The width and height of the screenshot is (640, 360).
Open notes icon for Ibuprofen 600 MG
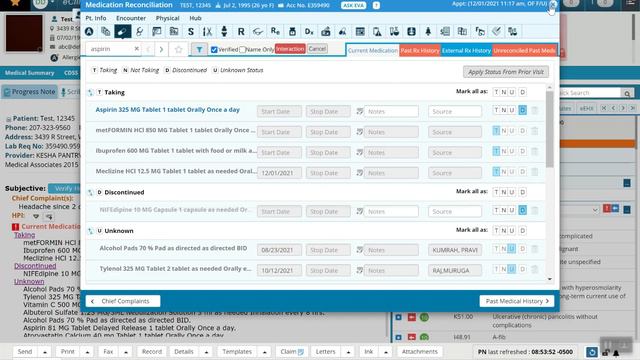tap(360, 152)
